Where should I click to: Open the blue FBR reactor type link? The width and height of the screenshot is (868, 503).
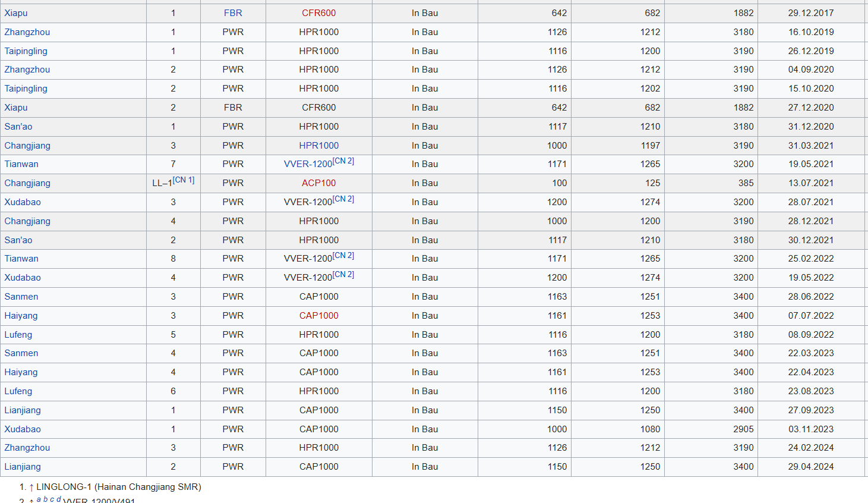point(233,13)
